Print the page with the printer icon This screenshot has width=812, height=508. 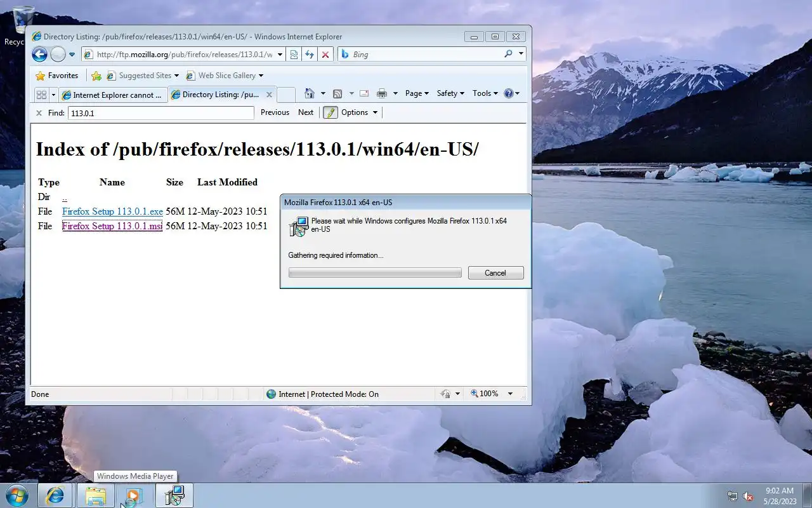point(381,93)
